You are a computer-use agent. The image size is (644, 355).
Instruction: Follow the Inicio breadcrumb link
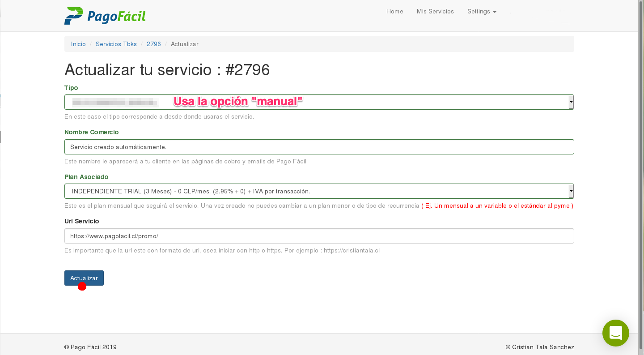(x=78, y=44)
